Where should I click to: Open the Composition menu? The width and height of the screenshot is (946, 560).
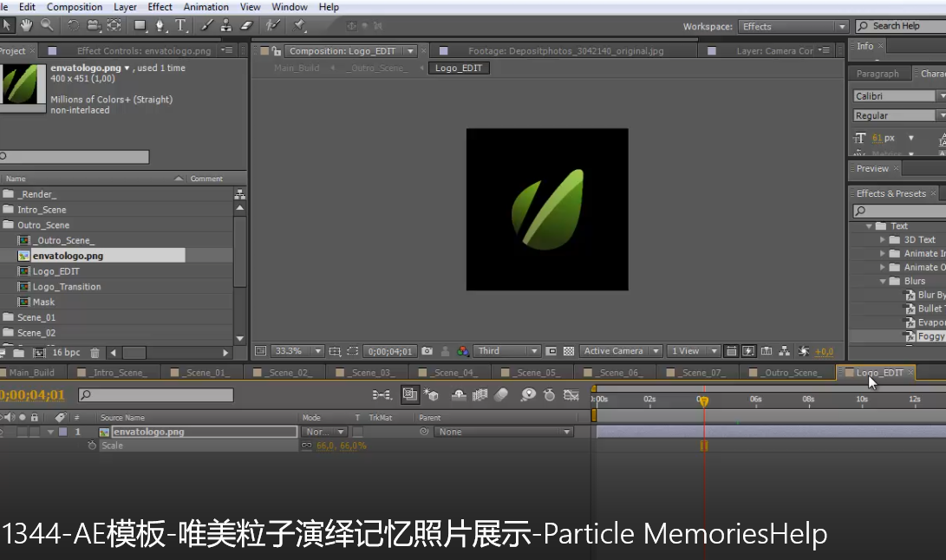[x=75, y=7]
